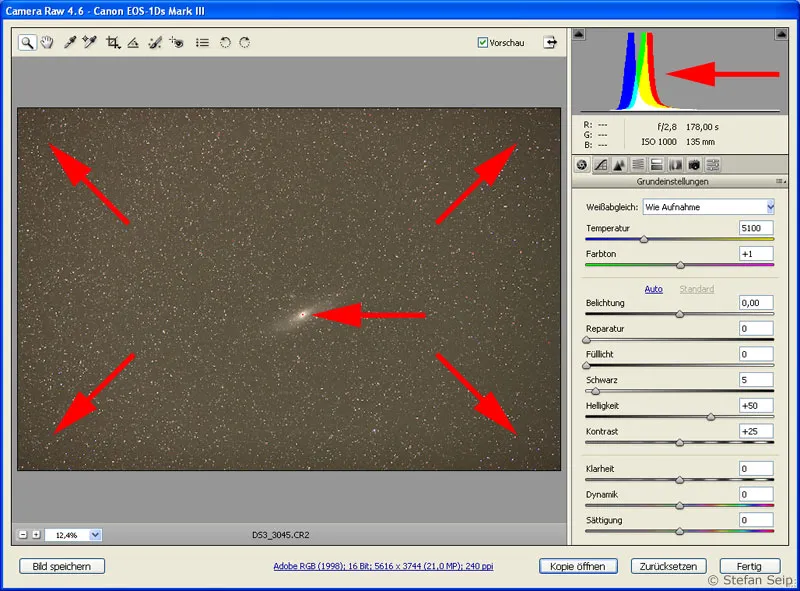
Task: Click the Helligkeit slider handle
Action: tap(711, 417)
